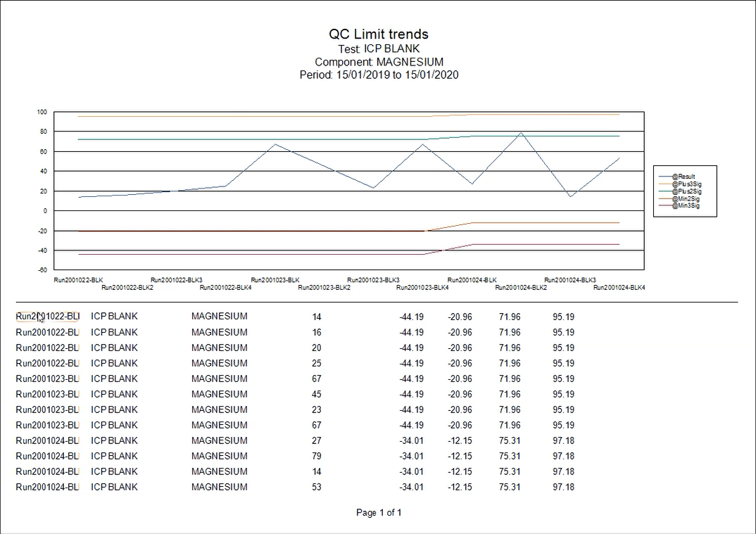Click the Period 15/01/2019 date range text
This screenshot has height=534, width=756.
pos(378,75)
